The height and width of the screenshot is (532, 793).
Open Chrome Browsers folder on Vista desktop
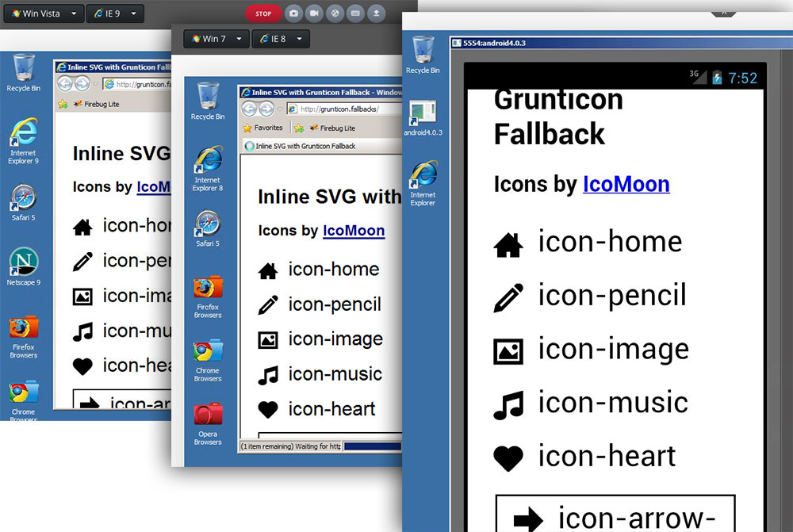coord(23,400)
